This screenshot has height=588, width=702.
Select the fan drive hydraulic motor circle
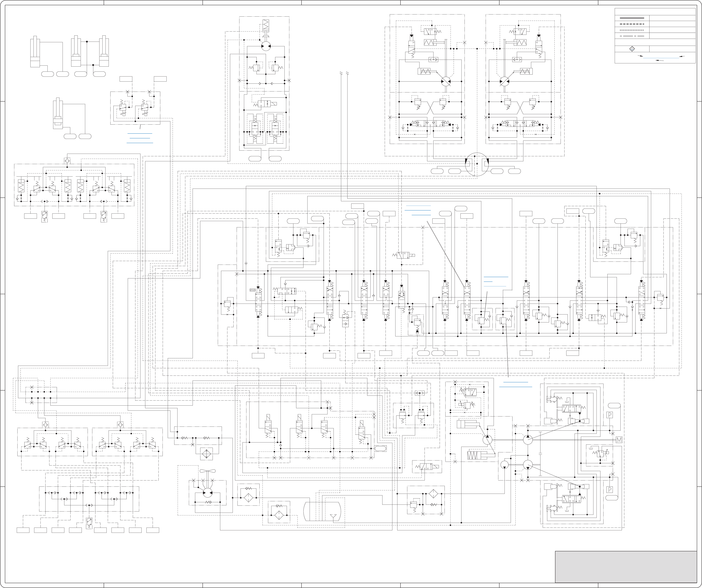point(208,492)
